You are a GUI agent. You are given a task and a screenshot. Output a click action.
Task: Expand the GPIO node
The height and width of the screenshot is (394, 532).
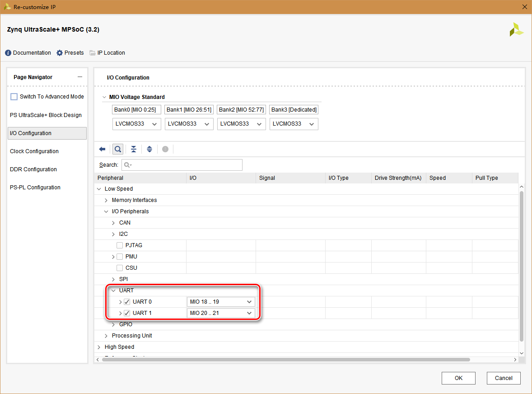click(x=113, y=324)
